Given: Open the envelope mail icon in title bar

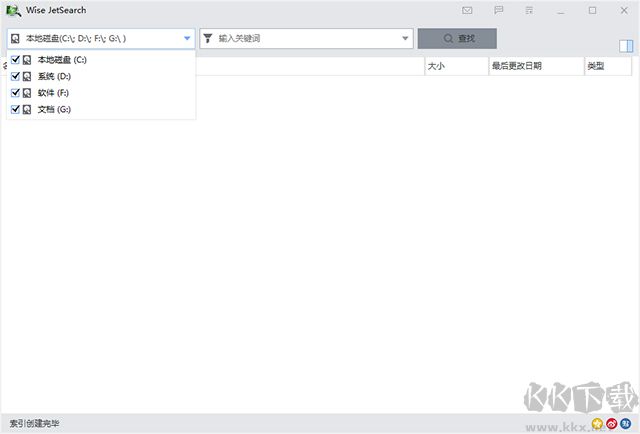Looking at the screenshot, I should click(467, 11).
